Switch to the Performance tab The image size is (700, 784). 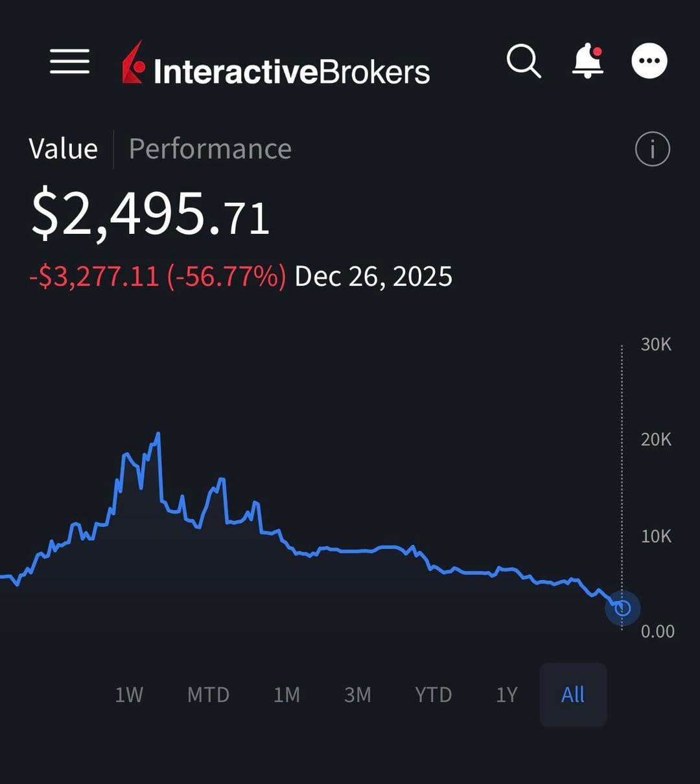point(210,149)
